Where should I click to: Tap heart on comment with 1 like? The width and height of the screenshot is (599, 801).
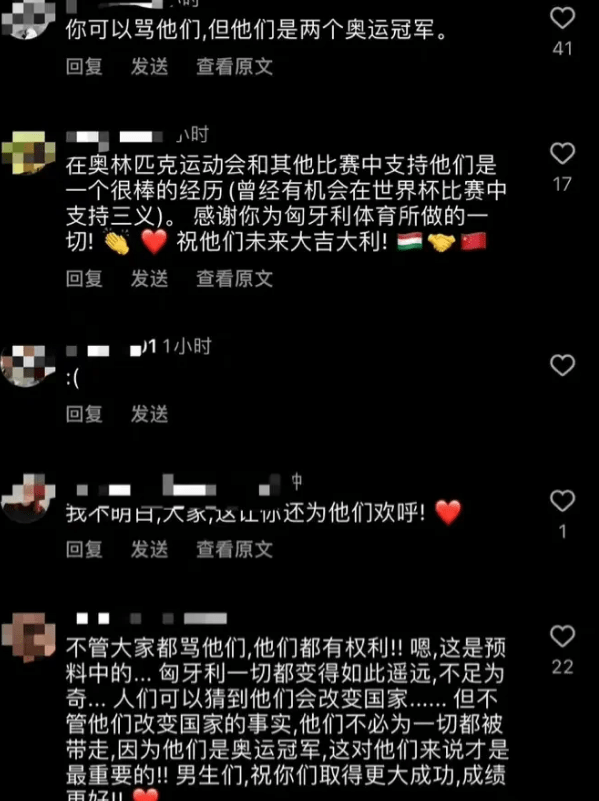point(562,501)
